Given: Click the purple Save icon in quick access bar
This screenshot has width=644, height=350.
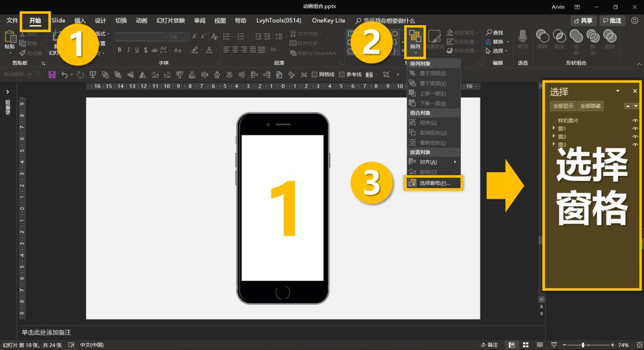Looking at the screenshot, I should 52,75.
